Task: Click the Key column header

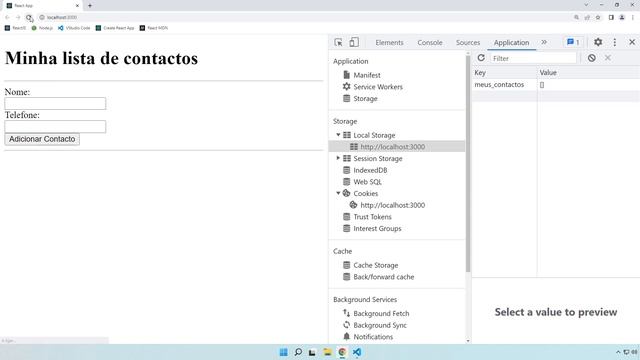Action: click(x=504, y=73)
